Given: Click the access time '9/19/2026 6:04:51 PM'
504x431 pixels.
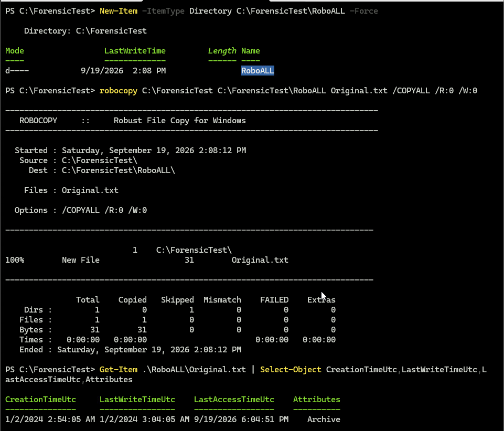Looking at the screenshot, I should [241, 419].
